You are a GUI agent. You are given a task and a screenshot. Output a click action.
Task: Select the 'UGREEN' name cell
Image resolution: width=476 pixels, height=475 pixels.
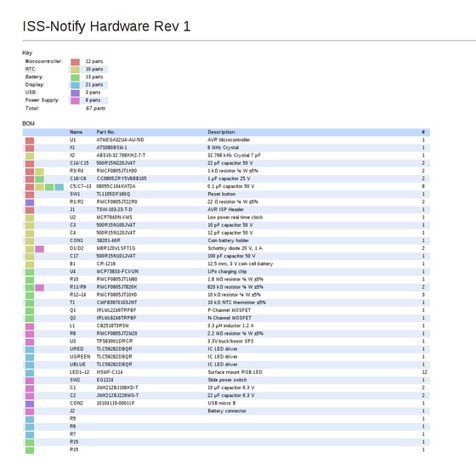[80, 357]
